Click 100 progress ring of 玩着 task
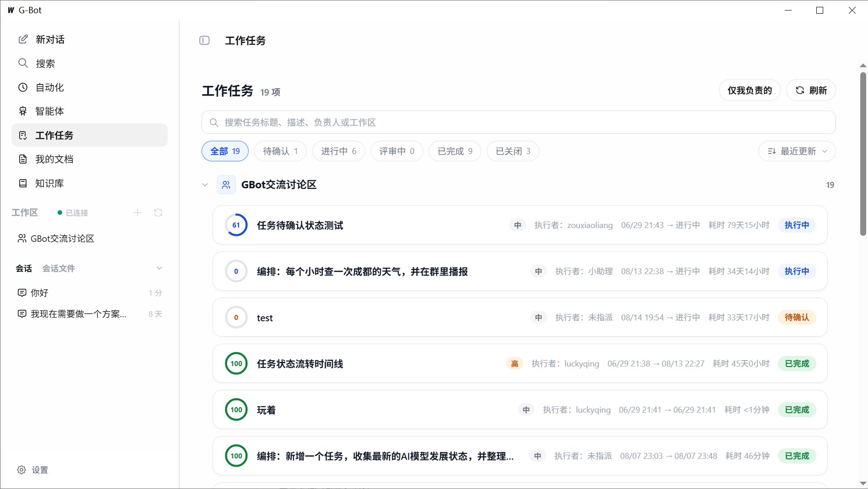Screen dimensions: 868x489 tap(236, 409)
